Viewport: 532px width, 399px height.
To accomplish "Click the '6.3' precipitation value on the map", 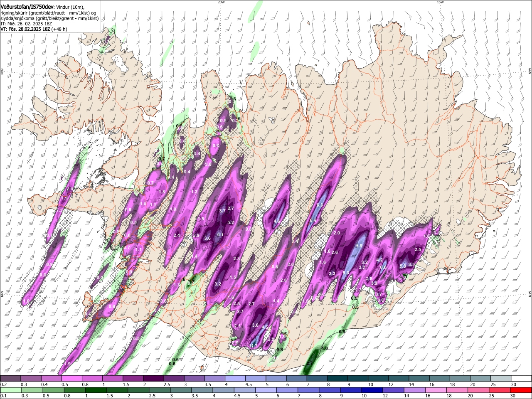I will click(320, 205).
